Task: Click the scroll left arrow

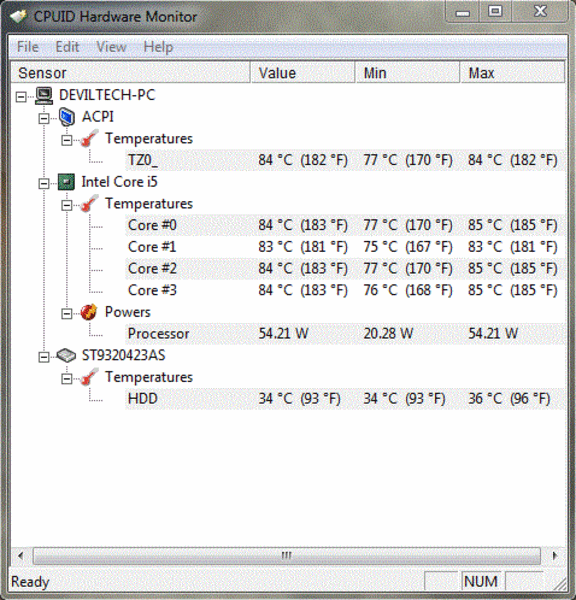Action: [21, 556]
